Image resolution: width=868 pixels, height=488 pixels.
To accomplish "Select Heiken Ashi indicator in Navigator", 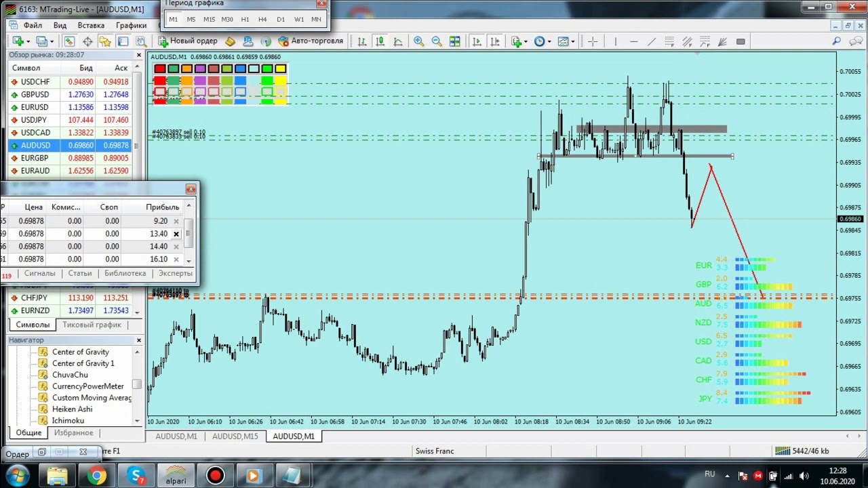I will tap(72, 409).
